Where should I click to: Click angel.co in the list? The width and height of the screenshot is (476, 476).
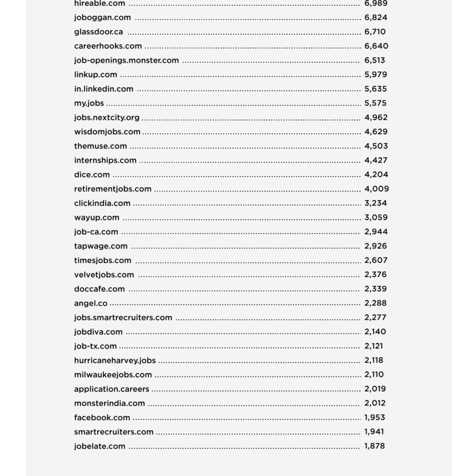[90, 303]
